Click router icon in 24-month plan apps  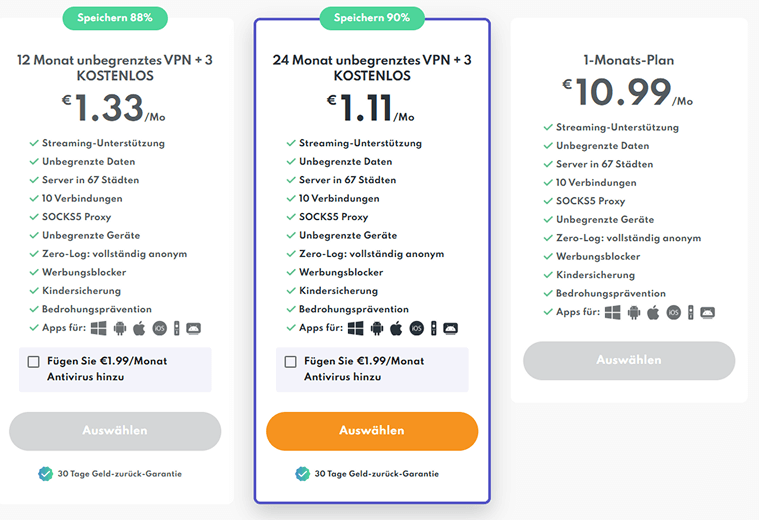tap(450, 329)
